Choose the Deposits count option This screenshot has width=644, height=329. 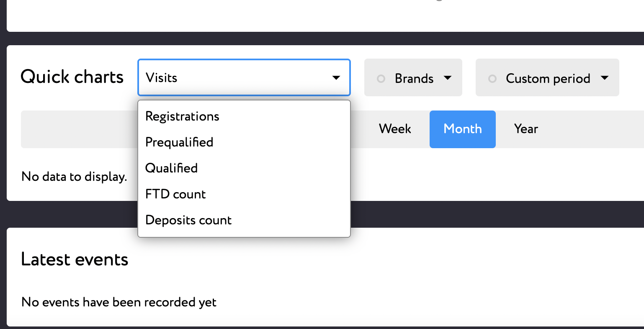188,220
